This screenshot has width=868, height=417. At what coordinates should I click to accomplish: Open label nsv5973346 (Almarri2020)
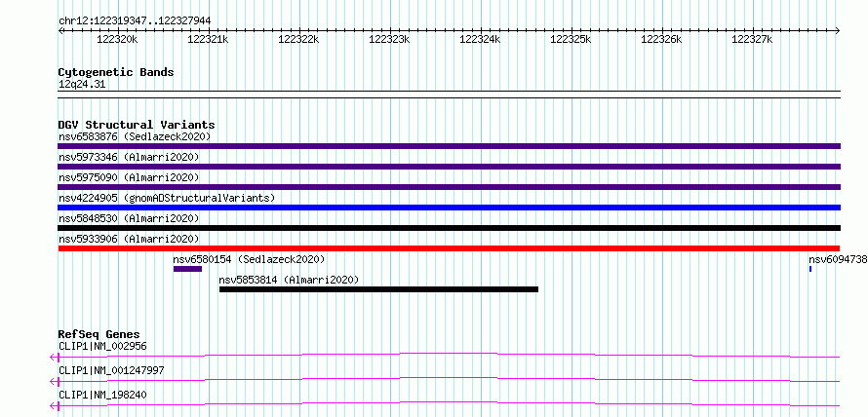(x=129, y=157)
